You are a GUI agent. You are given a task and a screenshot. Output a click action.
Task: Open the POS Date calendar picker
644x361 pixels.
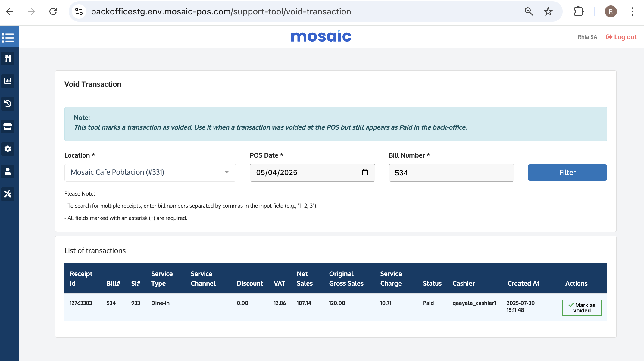(365, 172)
